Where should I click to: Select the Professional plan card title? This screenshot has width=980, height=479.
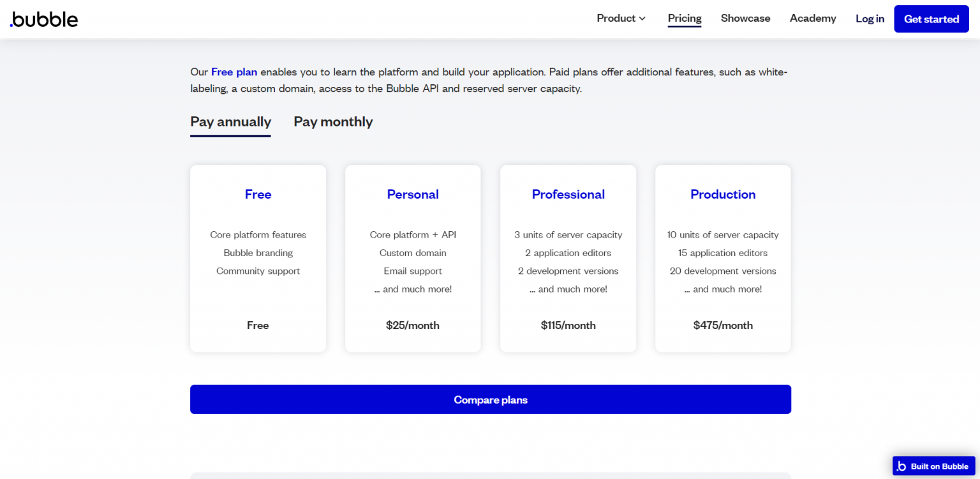click(568, 195)
